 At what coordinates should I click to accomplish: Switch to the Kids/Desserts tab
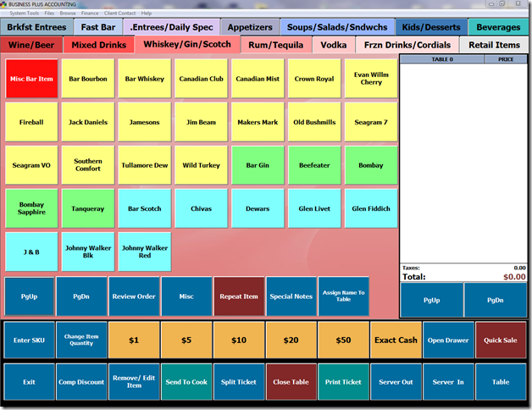coord(431,27)
